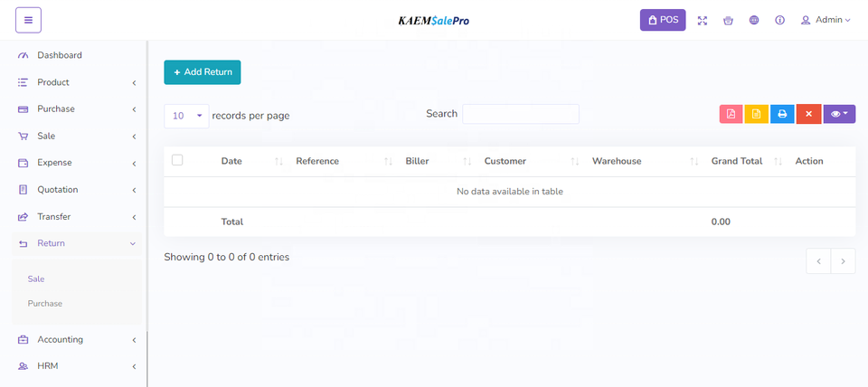Click the globe language icon

(754, 20)
